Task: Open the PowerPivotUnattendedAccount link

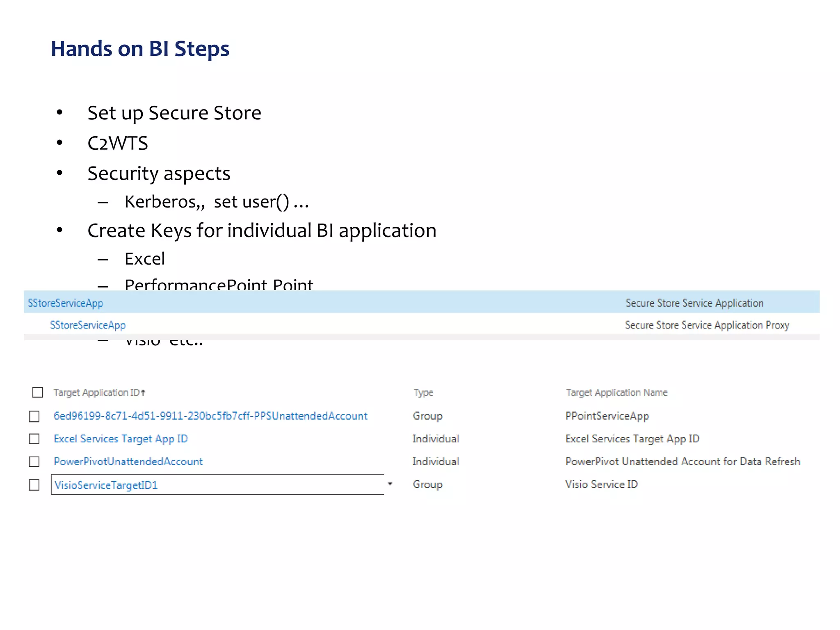Action: pos(128,461)
